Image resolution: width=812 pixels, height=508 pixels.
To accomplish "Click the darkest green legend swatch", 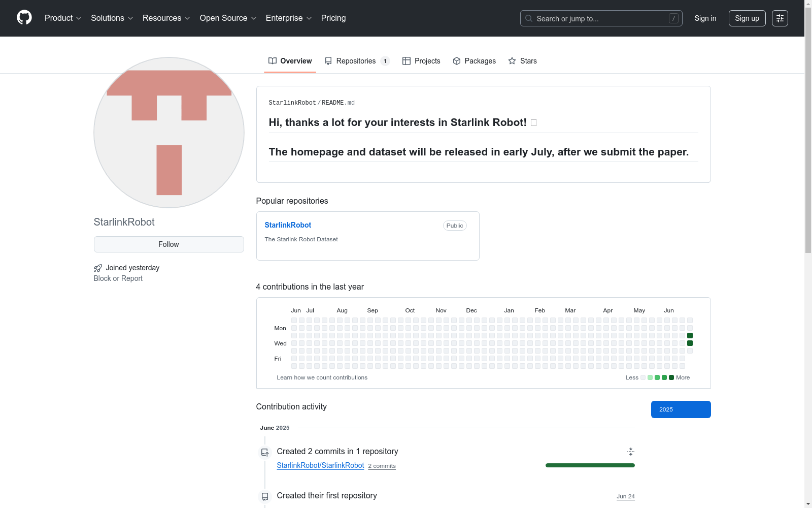I will click(671, 377).
